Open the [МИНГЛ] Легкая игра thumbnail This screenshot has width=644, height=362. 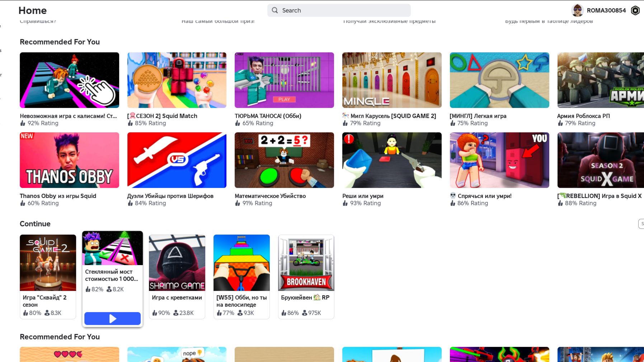coord(499,80)
